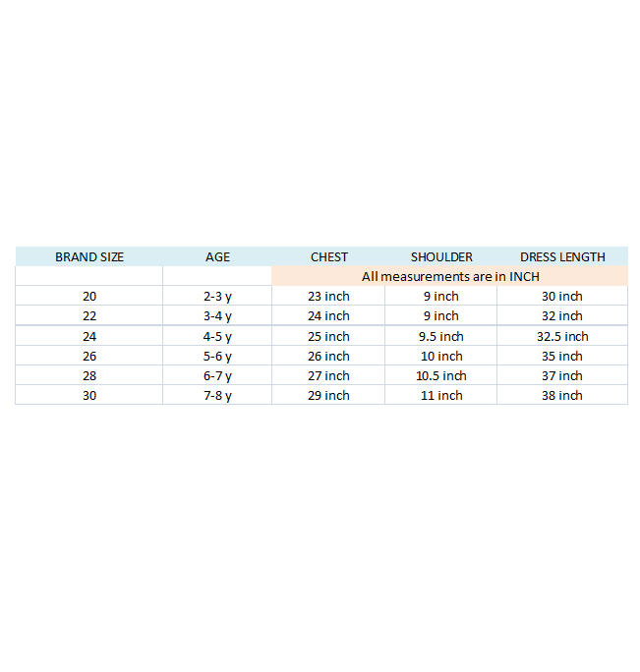640x672 pixels.
Task: Select the AGE column header
Action: (x=217, y=256)
